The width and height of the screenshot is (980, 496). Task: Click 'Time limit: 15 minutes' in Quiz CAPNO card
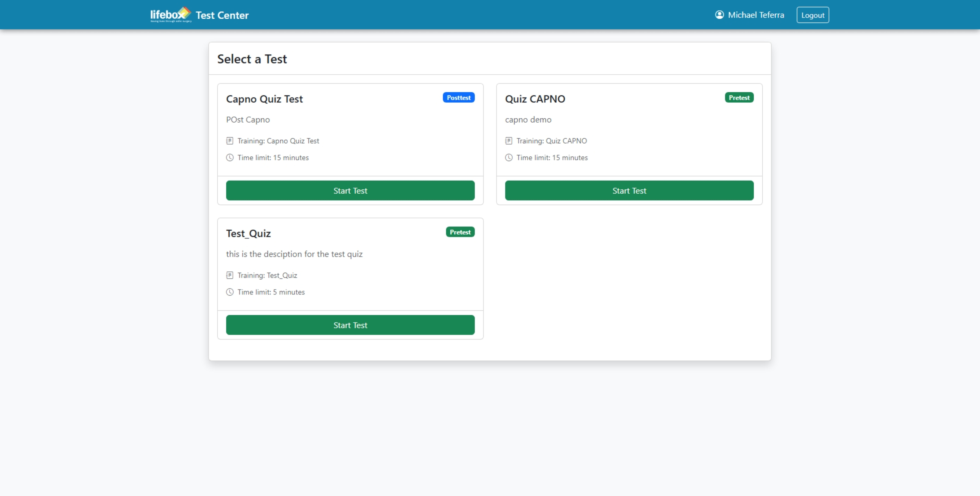[x=552, y=157]
